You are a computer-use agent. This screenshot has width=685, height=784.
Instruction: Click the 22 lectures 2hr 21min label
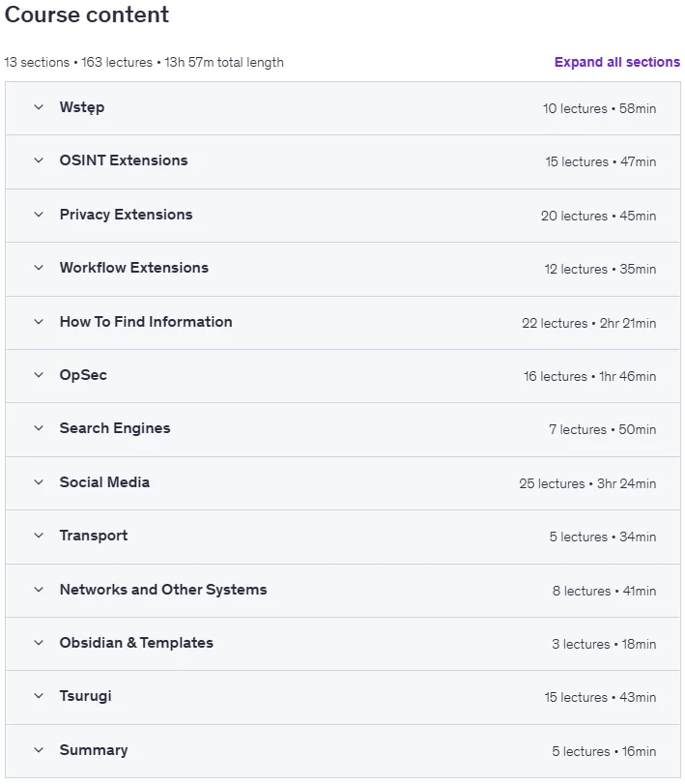[589, 323]
